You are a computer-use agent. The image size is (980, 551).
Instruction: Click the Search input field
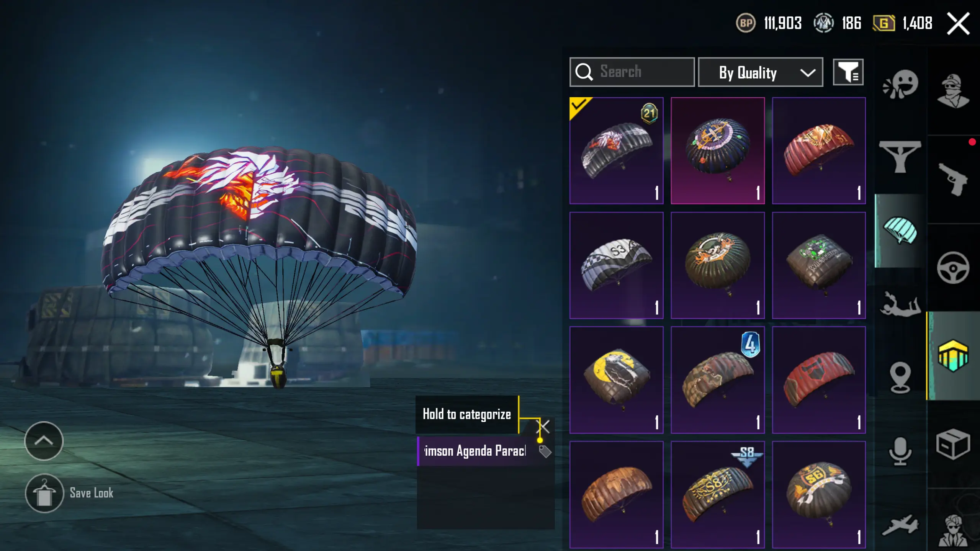632,72
